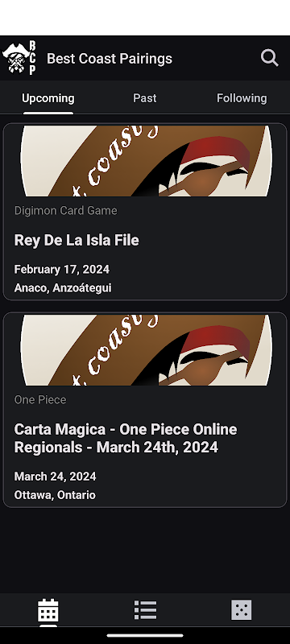Tap the banner image of Digimon event
This screenshot has height=644, width=290.
(x=145, y=160)
